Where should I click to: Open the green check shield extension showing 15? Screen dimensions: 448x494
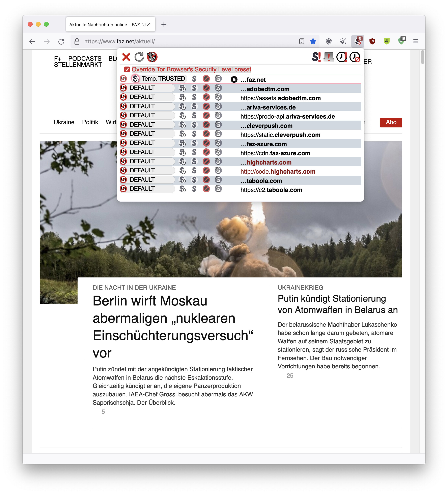pyautogui.click(x=401, y=41)
